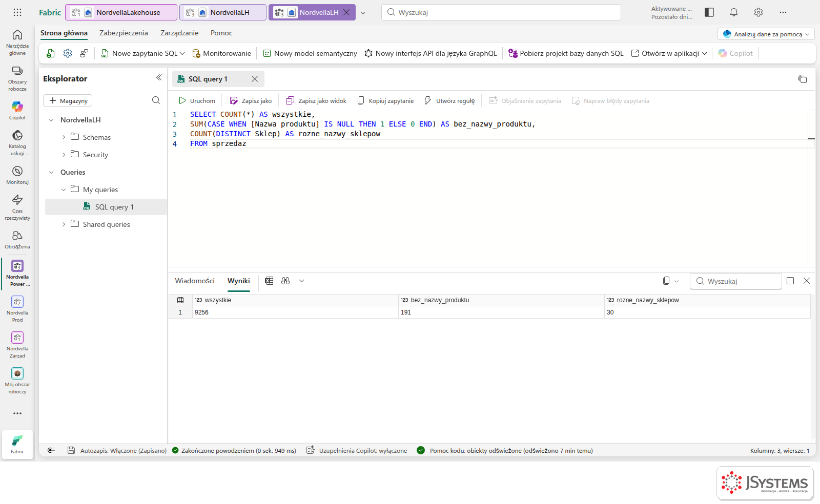Collapse the Eksplorator panel

[x=159, y=78]
